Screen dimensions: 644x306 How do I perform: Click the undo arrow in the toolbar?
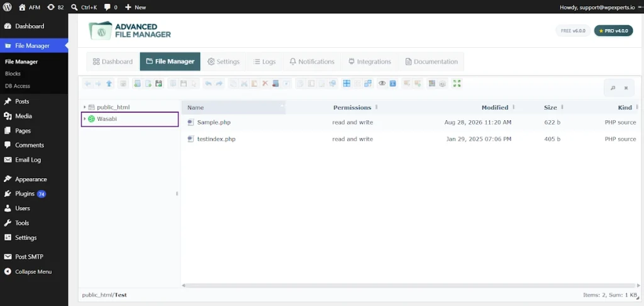click(208, 84)
